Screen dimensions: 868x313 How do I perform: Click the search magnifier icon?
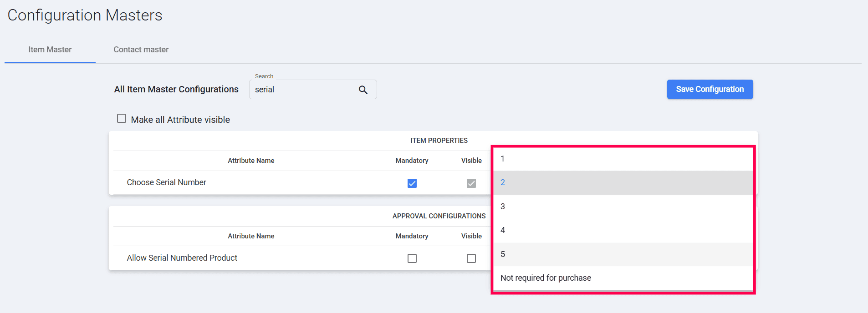pos(363,90)
